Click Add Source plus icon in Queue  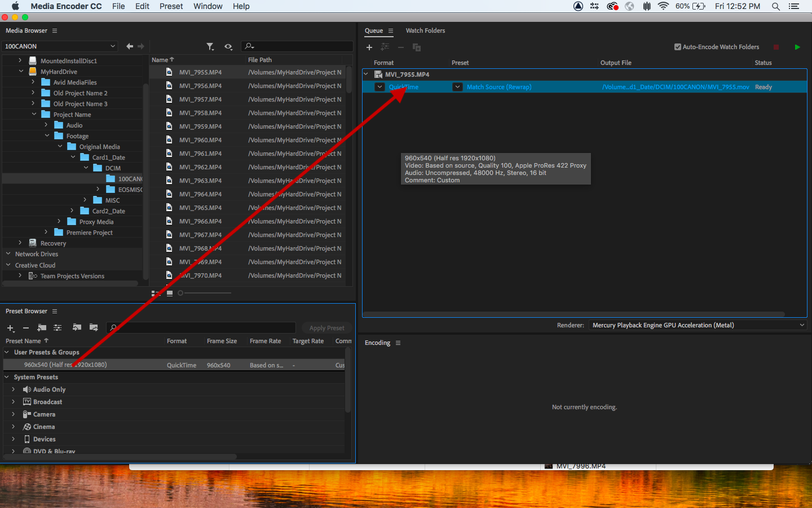coord(369,47)
